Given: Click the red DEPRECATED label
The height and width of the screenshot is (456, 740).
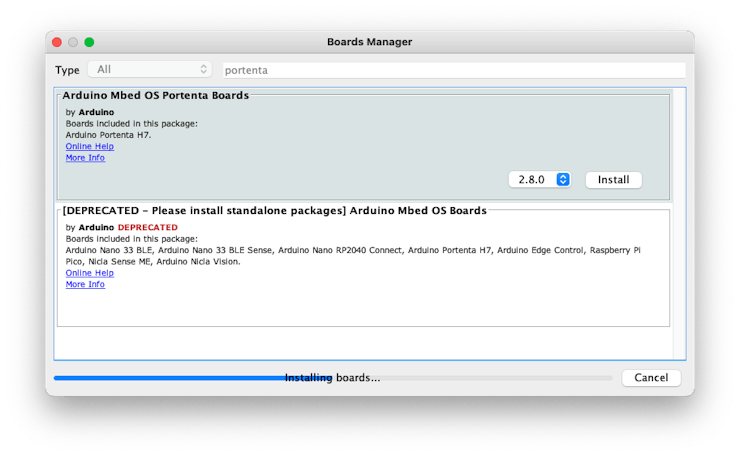Looking at the screenshot, I should (x=148, y=228).
